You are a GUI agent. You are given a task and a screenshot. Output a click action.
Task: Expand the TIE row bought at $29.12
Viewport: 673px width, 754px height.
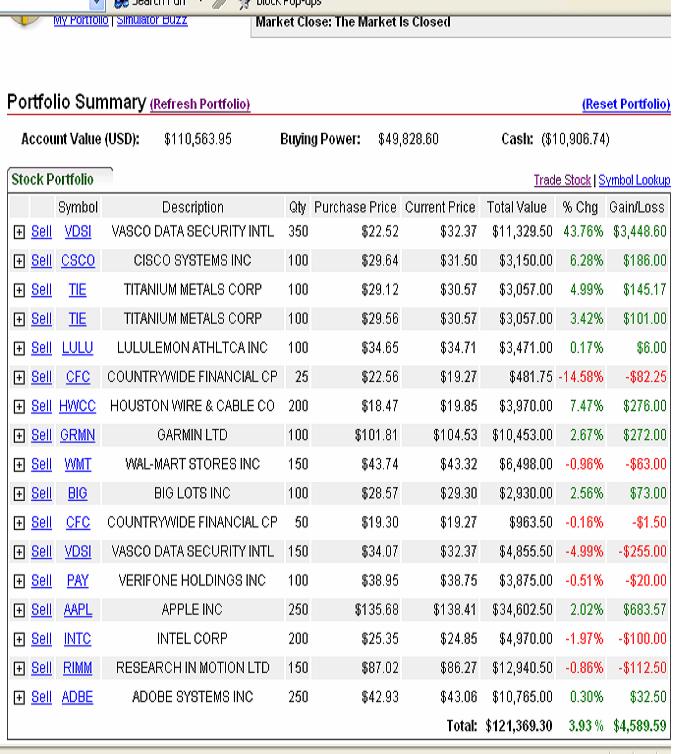pyautogui.click(x=19, y=290)
